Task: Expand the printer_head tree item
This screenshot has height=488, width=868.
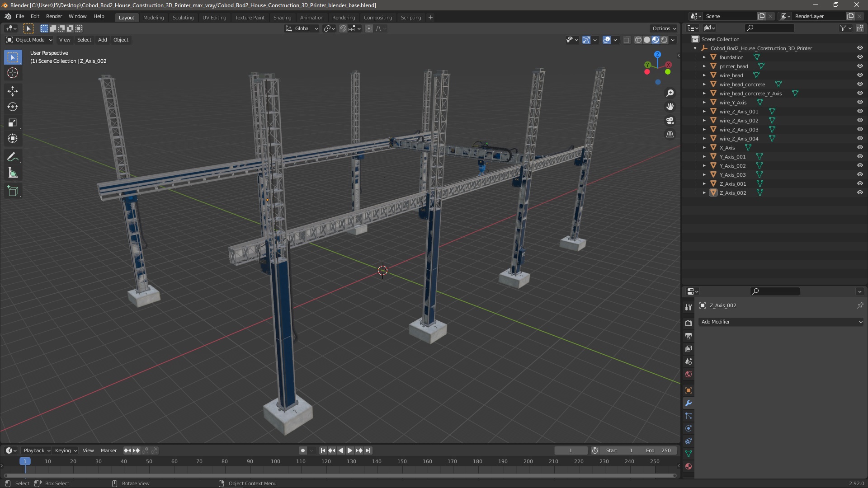Action: 704,66
